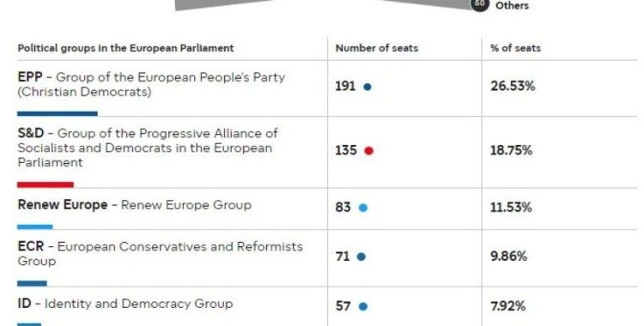The width and height of the screenshot is (644, 326).
Task: Click the dot next to 57 seats
Action: point(363,307)
